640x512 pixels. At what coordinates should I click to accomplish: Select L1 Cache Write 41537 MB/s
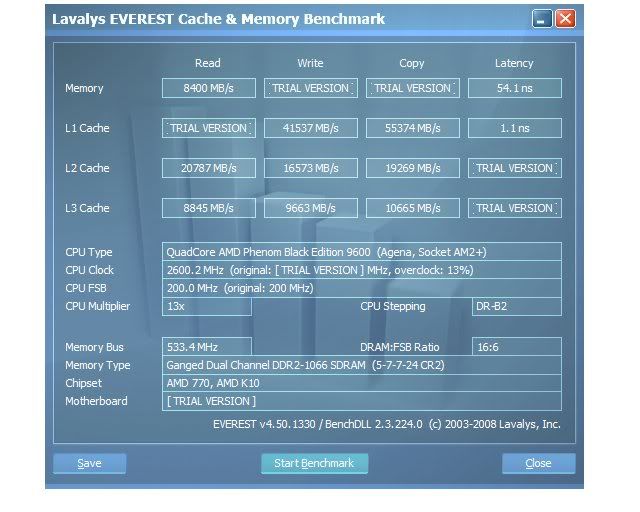pyautogui.click(x=311, y=128)
